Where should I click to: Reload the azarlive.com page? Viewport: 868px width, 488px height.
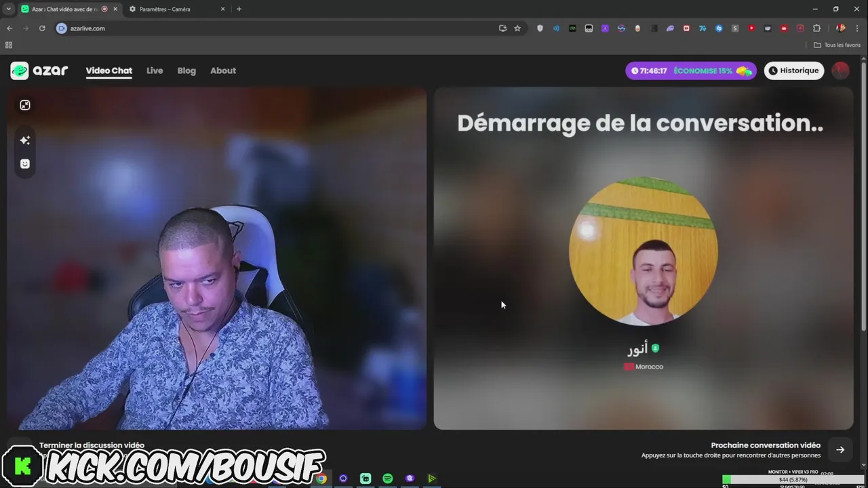click(42, 28)
